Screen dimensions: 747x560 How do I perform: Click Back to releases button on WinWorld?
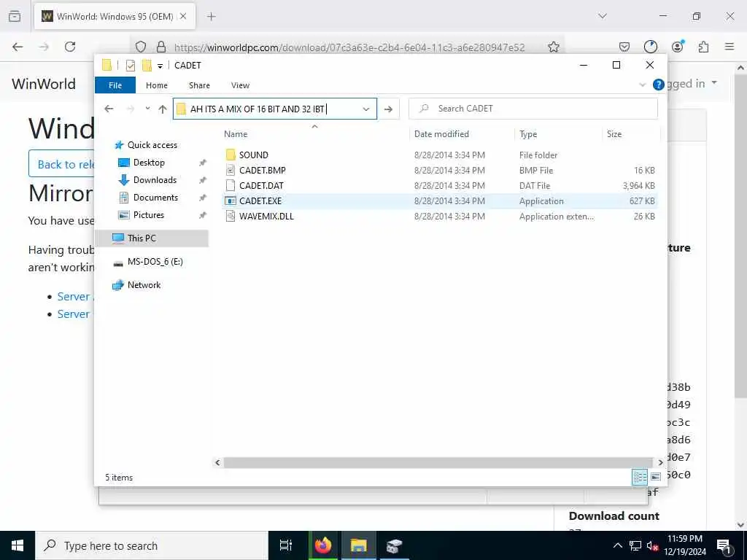pyautogui.click(x=62, y=164)
